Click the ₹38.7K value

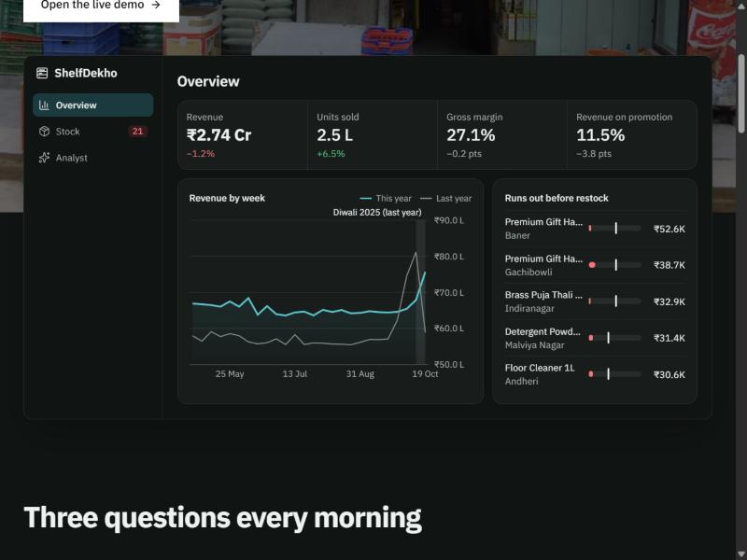tap(669, 265)
